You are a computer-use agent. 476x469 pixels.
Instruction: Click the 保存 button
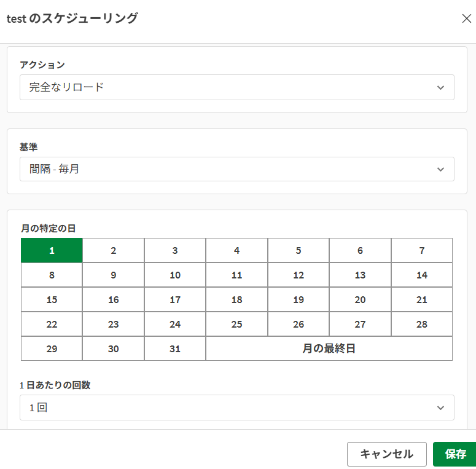pos(455,454)
